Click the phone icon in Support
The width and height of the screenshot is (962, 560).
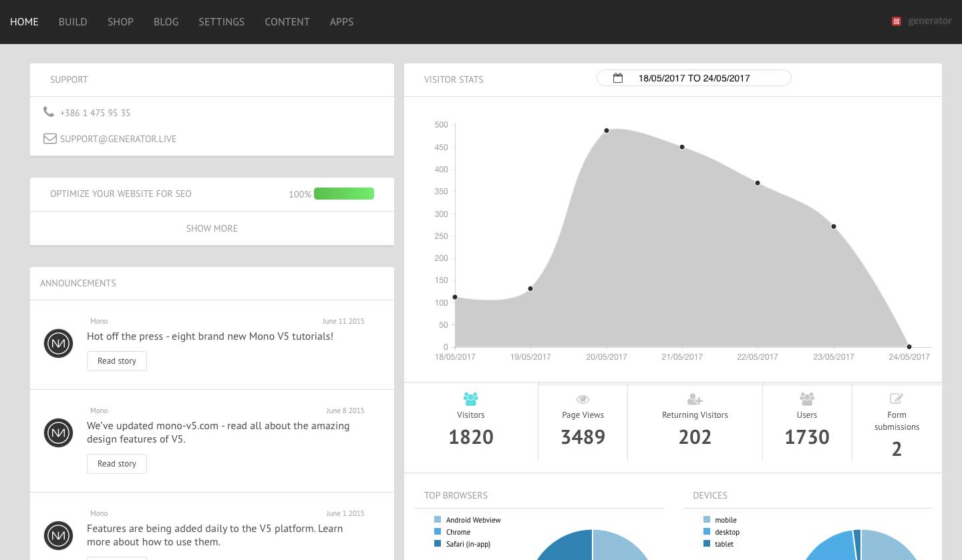coord(49,112)
